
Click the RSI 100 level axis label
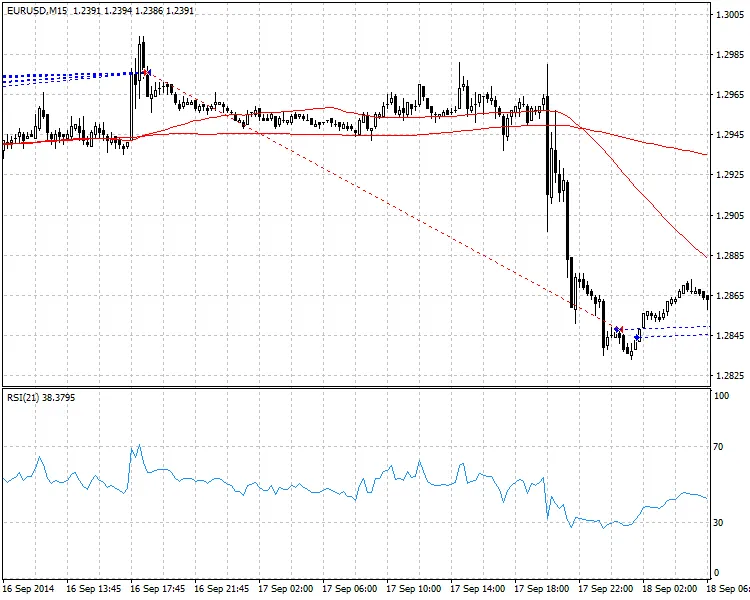(722, 397)
